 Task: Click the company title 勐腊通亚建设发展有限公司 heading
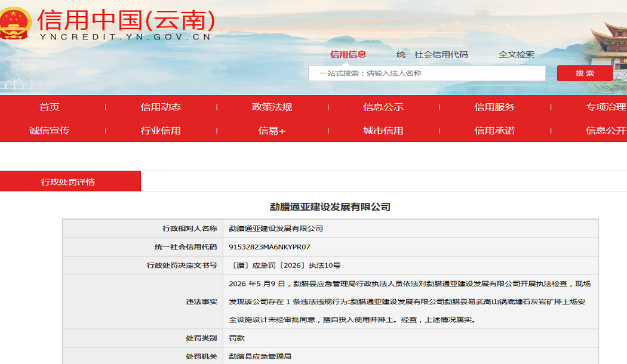(330, 207)
